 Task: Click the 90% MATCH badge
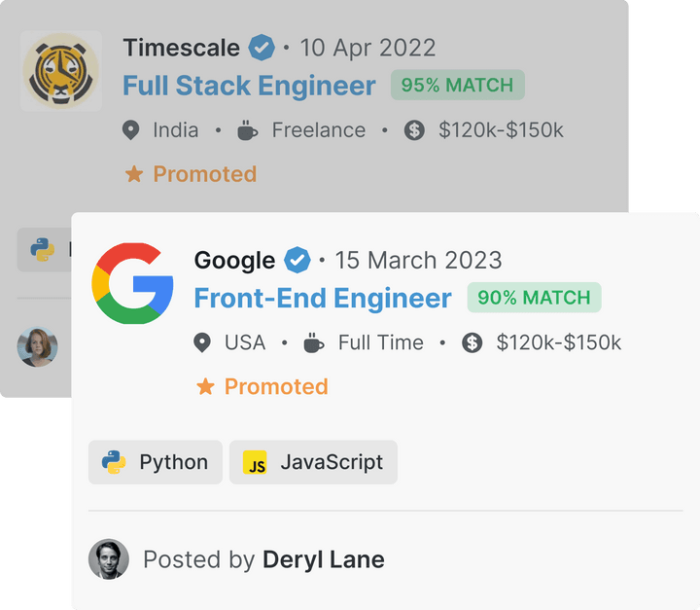click(534, 298)
